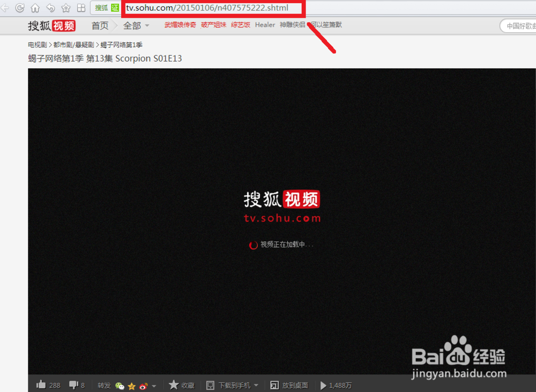The image size is (536, 392).
Task: Click the search box showing 中国好歌曲
Action: [518, 26]
